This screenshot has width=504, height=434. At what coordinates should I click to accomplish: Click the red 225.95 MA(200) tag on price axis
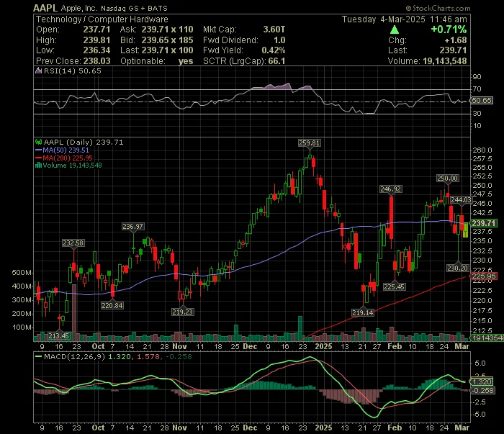[x=484, y=276]
